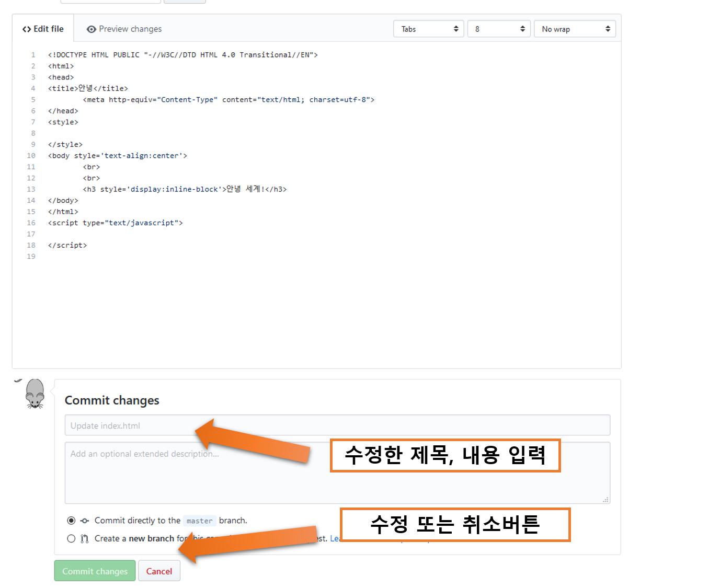720x588 pixels.
Task: Click the closing </script> line
Action: pos(67,245)
